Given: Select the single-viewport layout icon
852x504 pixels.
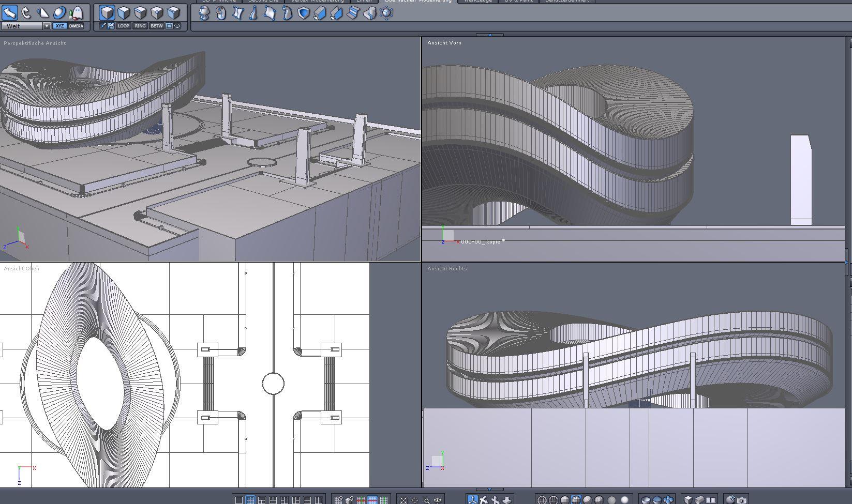Looking at the screenshot, I should [x=239, y=500].
